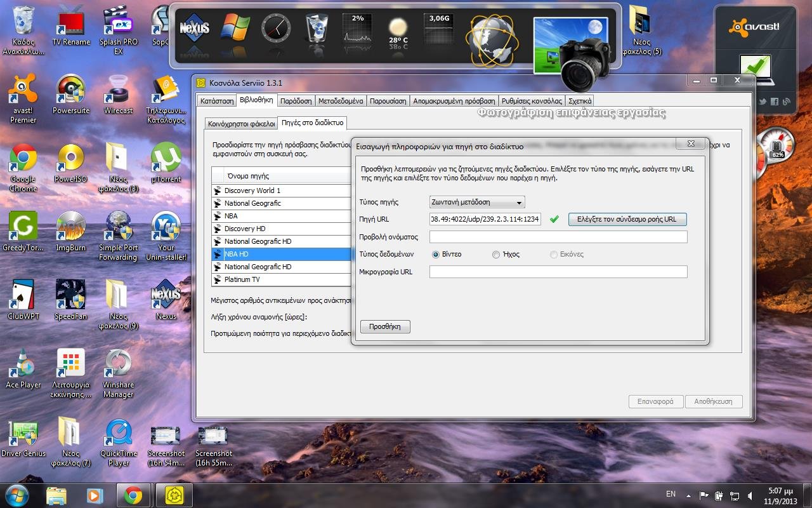Open the Windows Start menu
812x508 pixels.
[x=17, y=495]
